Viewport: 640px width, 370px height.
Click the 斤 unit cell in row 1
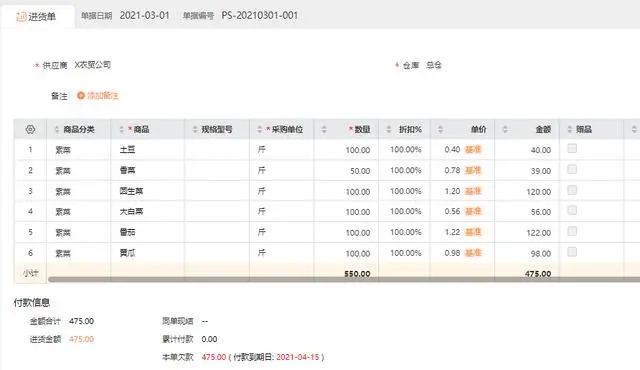click(x=282, y=150)
